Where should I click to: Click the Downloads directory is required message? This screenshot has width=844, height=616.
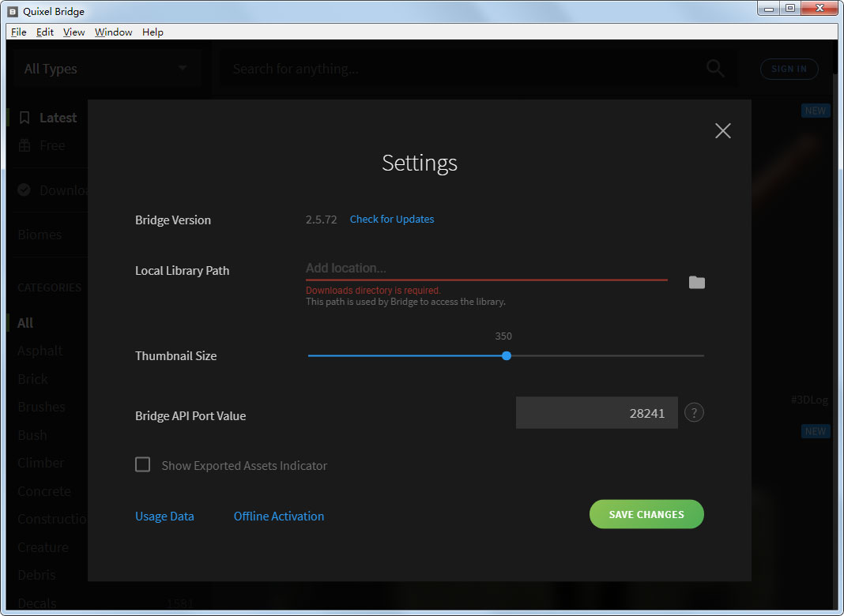[373, 290]
